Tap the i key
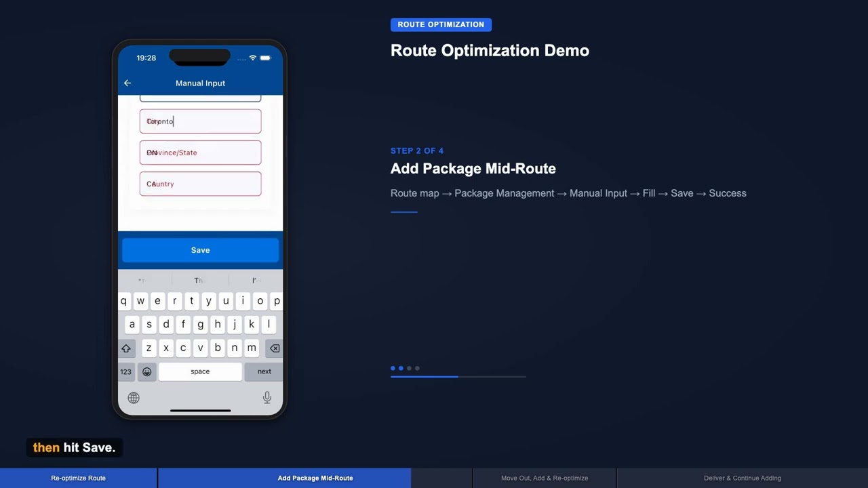This screenshot has width=868, height=488. tap(243, 301)
